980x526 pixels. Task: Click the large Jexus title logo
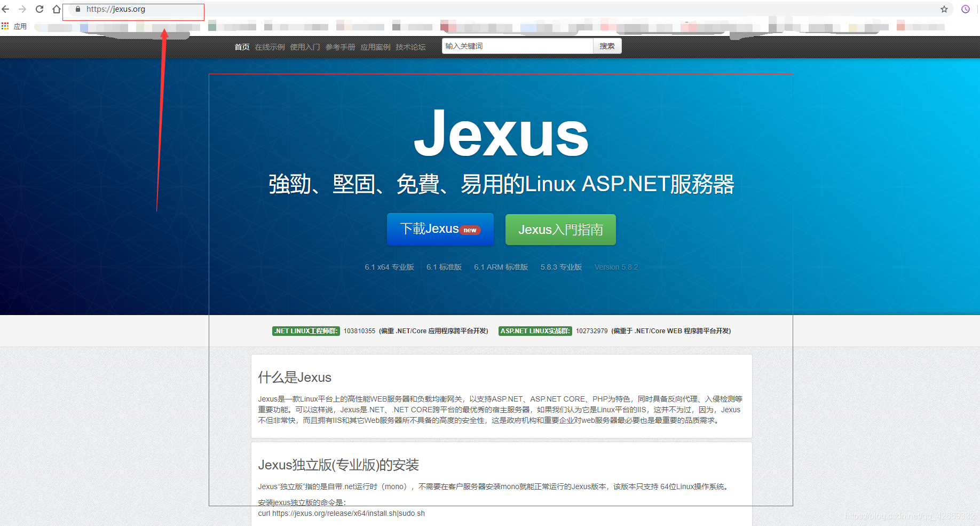(501, 134)
